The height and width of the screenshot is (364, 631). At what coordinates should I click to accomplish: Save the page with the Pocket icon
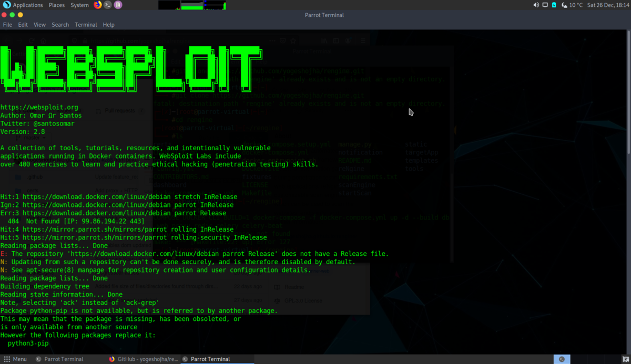point(283,40)
